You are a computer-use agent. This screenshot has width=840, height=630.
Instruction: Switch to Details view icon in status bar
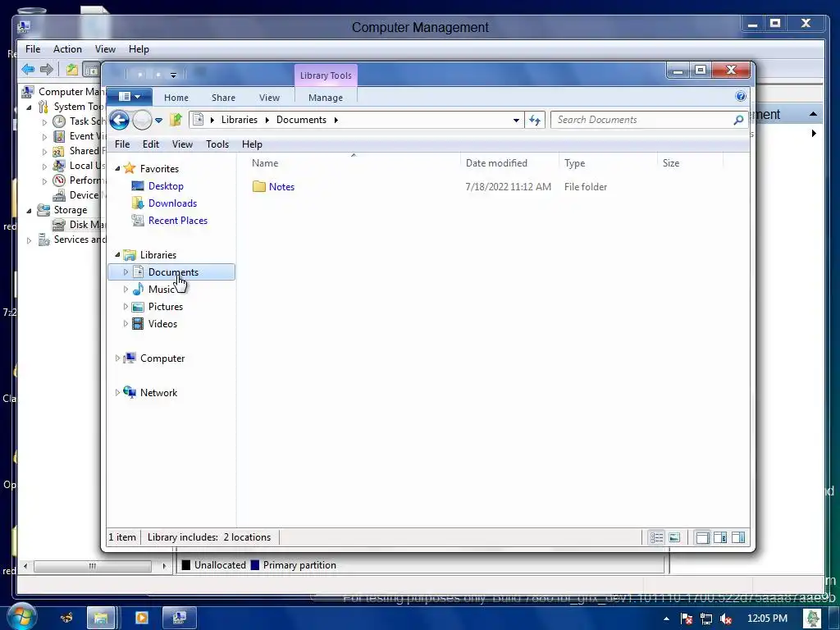point(657,537)
